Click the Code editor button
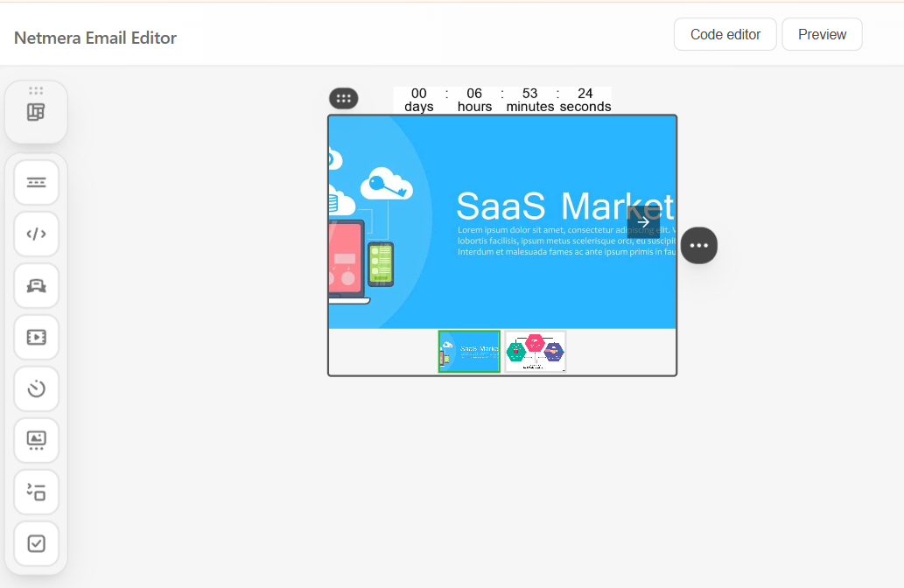Image resolution: width=904 pixels, height=588 pixels. (725, 34)
